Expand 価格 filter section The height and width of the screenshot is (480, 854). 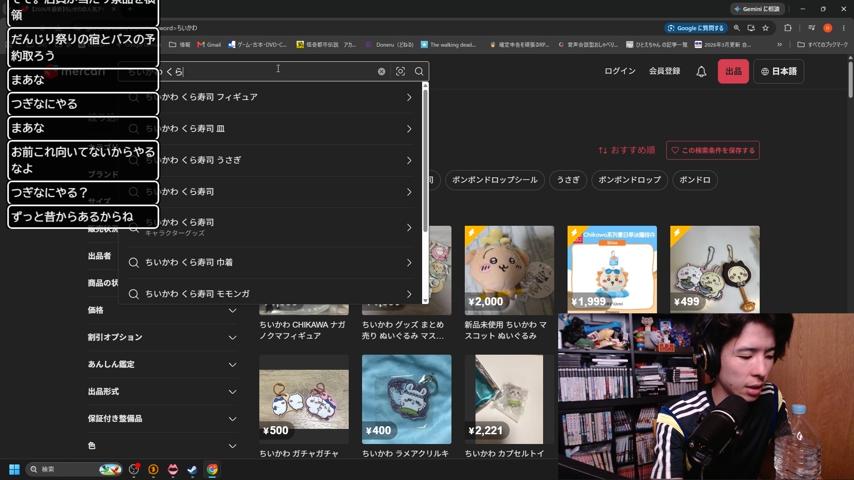pyautogui.click(x=162, y=310)
